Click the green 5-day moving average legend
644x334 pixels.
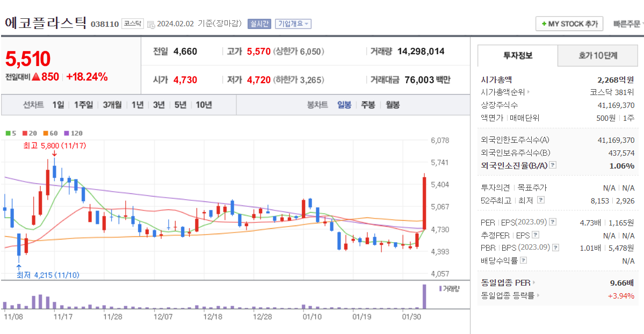pos(11,133)
